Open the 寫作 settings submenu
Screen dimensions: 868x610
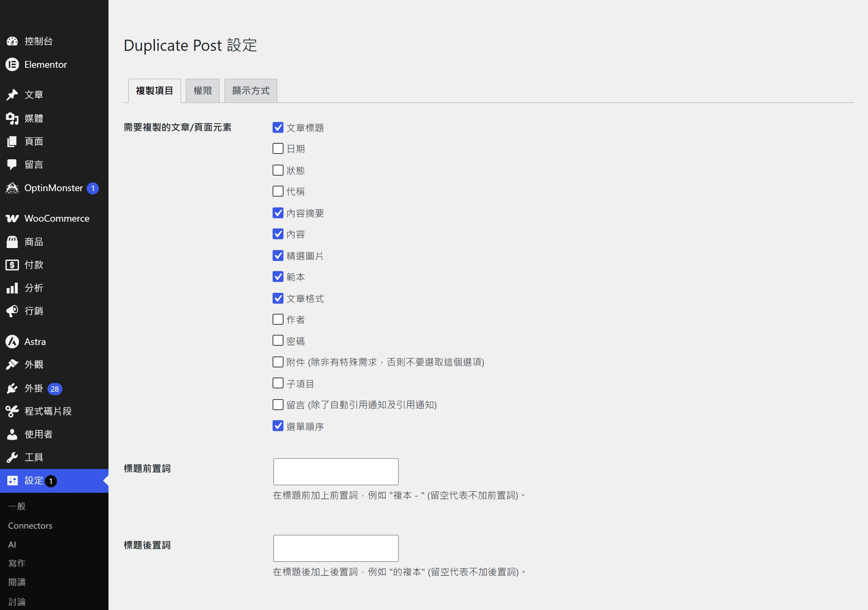click(x=17, y=564)
